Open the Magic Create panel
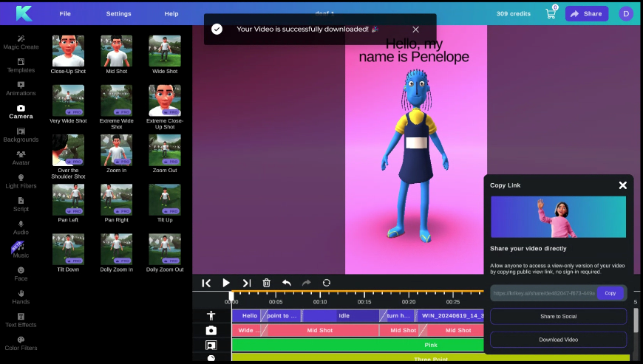This screenshot has width=643, height=364. coord(21,42)
